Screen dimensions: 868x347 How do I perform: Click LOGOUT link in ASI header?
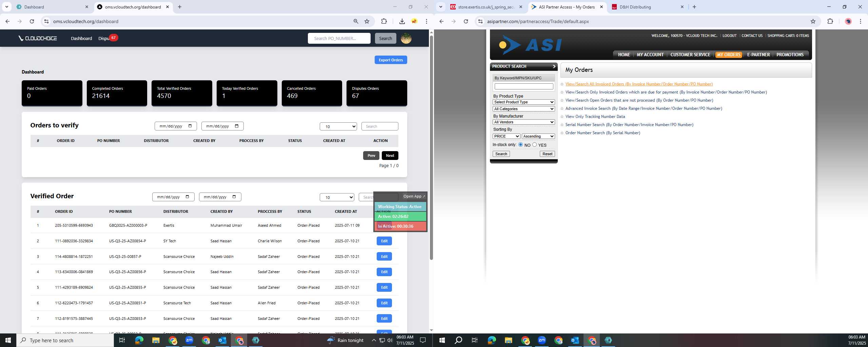point(729,36)
